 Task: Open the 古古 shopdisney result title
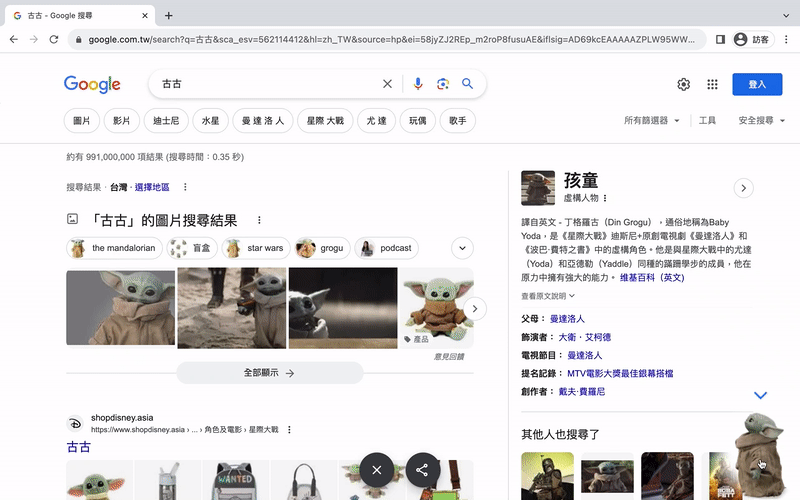click(x=79, y=447)
